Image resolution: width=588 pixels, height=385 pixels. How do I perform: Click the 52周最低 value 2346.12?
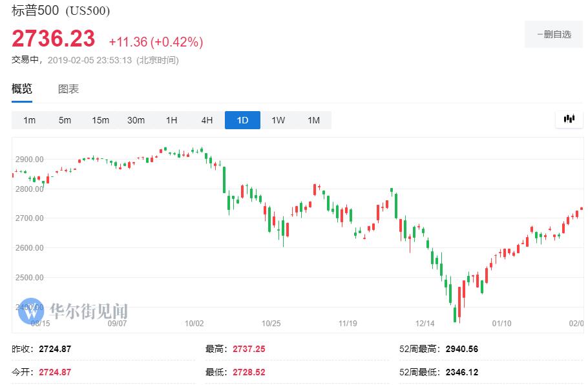click(462, 372)
